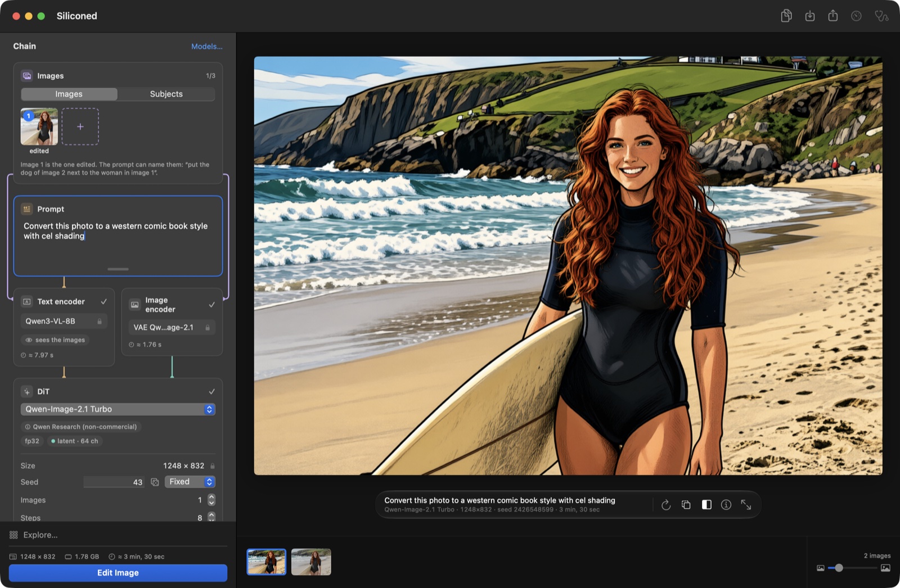The height and width of the screenshot is (588, 900).
Task: Click the Seed value field showing 43
Action: (114, 482)
